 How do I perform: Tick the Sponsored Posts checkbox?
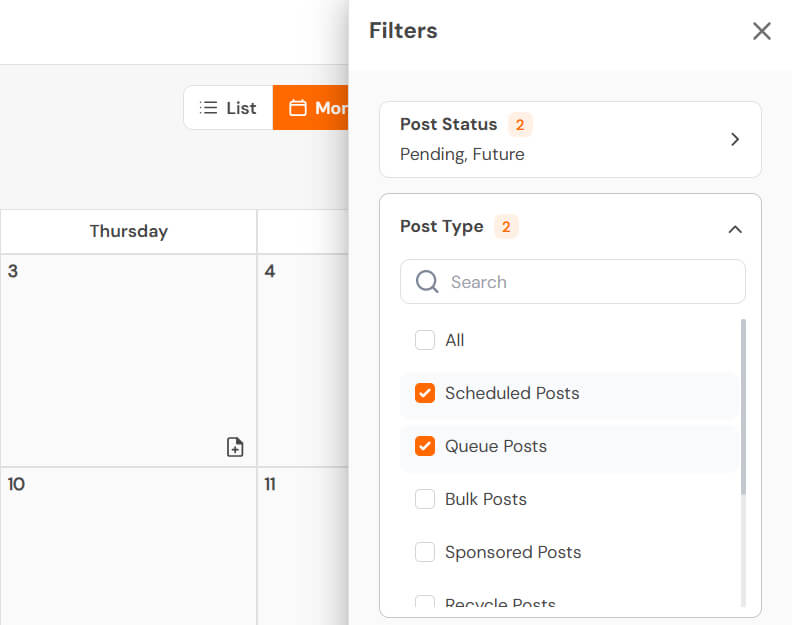[x=425, y=552]
